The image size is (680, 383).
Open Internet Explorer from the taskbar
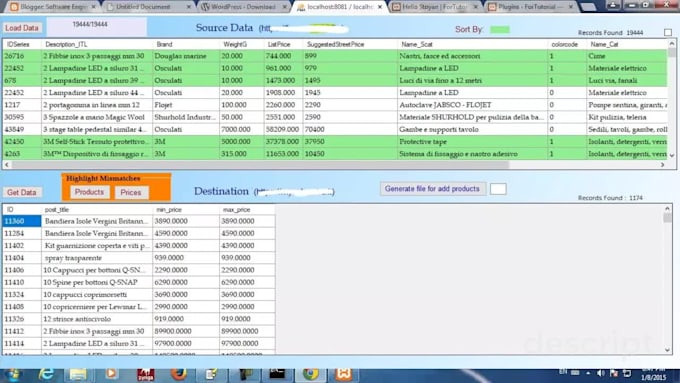[x=46, y=374]
